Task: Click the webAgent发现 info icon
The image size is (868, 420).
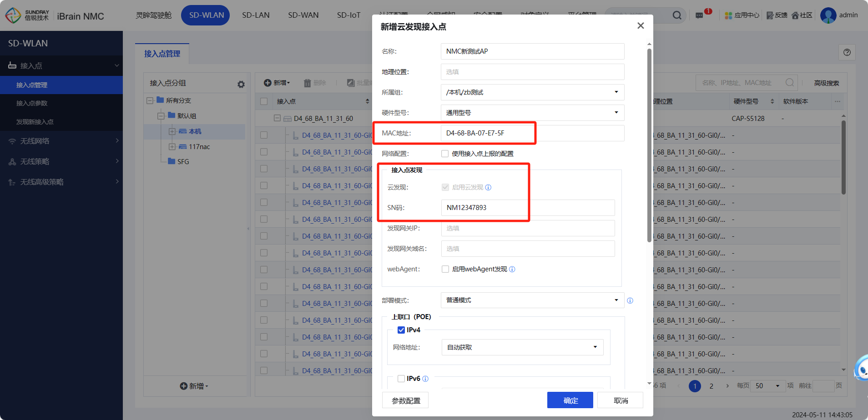Action: coord(512,269)
